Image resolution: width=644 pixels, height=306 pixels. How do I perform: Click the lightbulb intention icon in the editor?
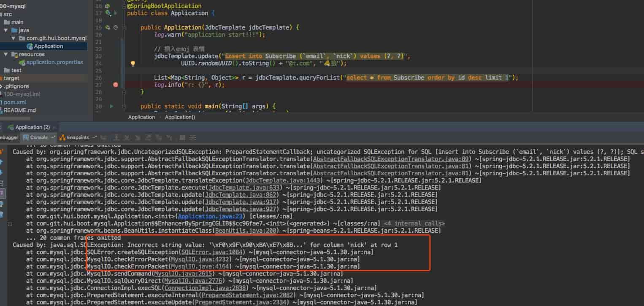click(x=133, y=64)
